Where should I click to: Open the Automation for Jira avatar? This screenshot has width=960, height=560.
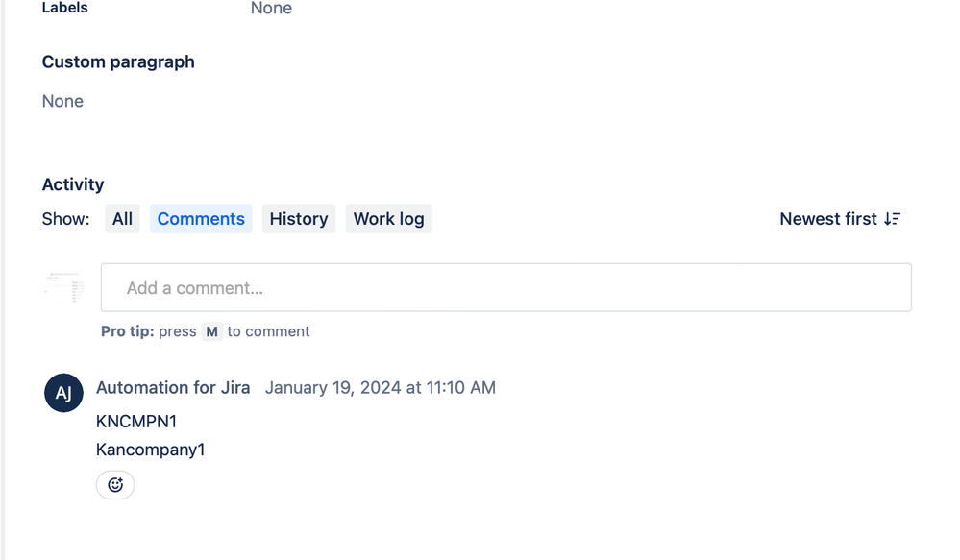[63, 393]
